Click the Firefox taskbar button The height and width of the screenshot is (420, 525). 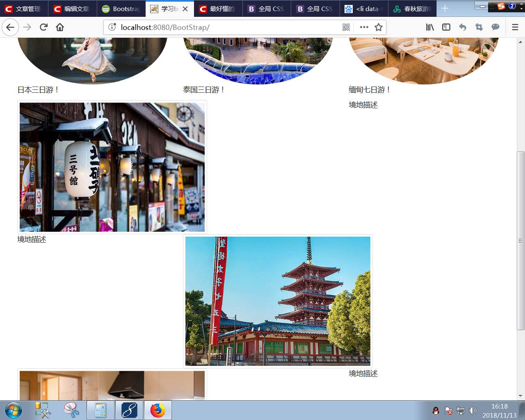(158, 410)
